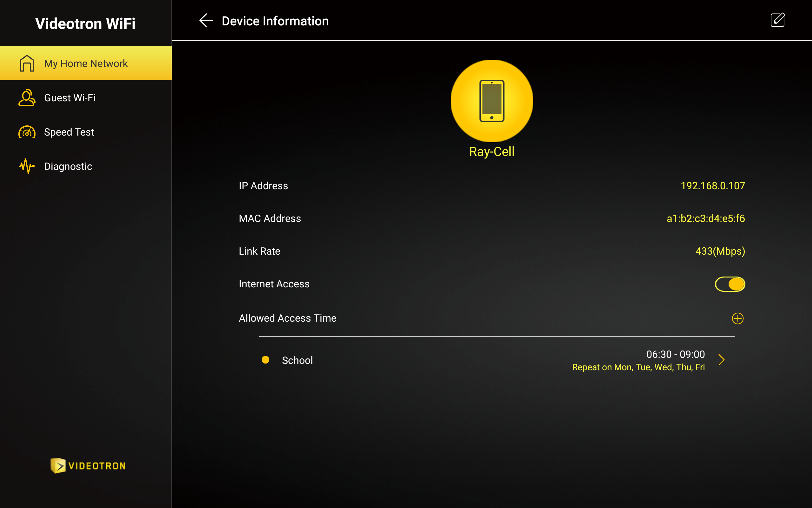Click the Diagnostic pulse icon
The image size is (812, 508).
click(27, 166)
